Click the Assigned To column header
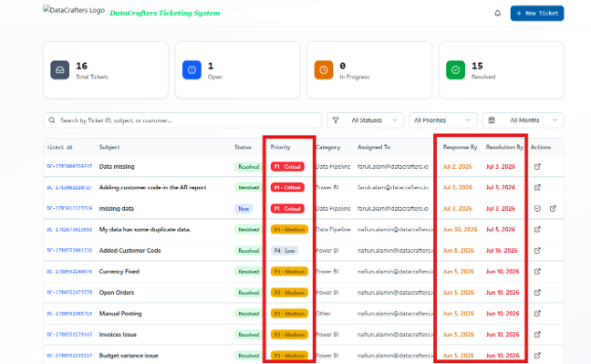Viewport: 591px width, 364px height. coord(374,147)
